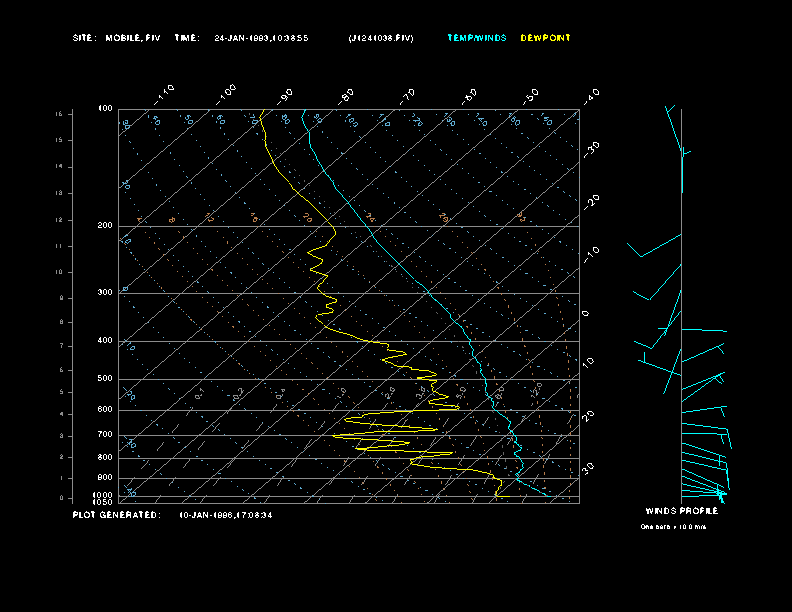Click the 'TIME:' header label
This screenshot has height=612, width=792.
tap(187, 38)
